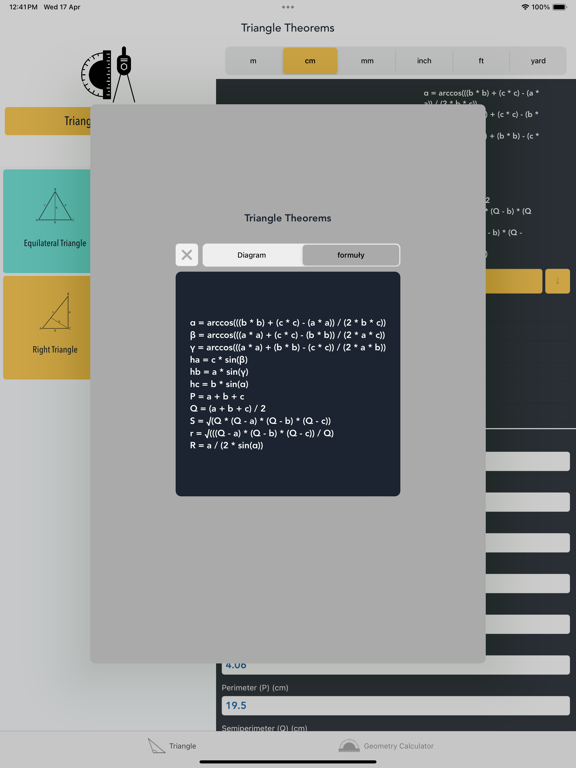Tap the three dots multitasking control
Image resolution: width=576 pixels, height=768 pixels.
coord(288,7)
